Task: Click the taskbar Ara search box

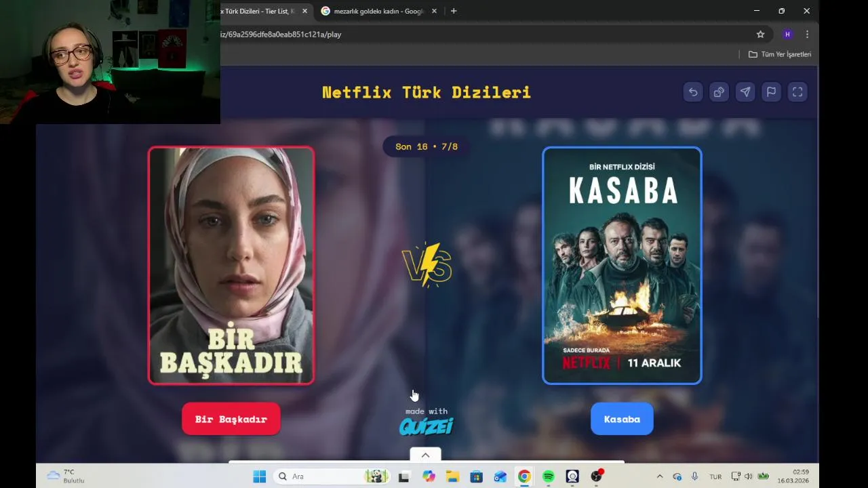Action: pyautogui.click(x=332, y=476)
